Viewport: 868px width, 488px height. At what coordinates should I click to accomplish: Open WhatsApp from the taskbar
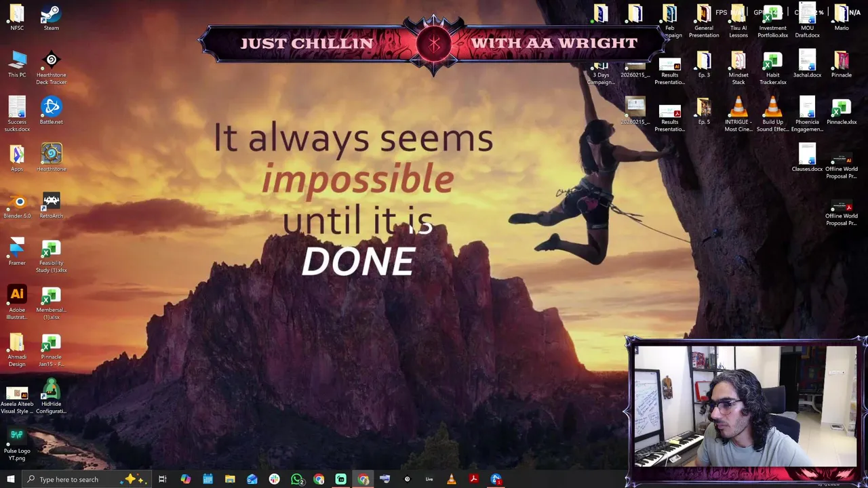click(x=296, y=479)
